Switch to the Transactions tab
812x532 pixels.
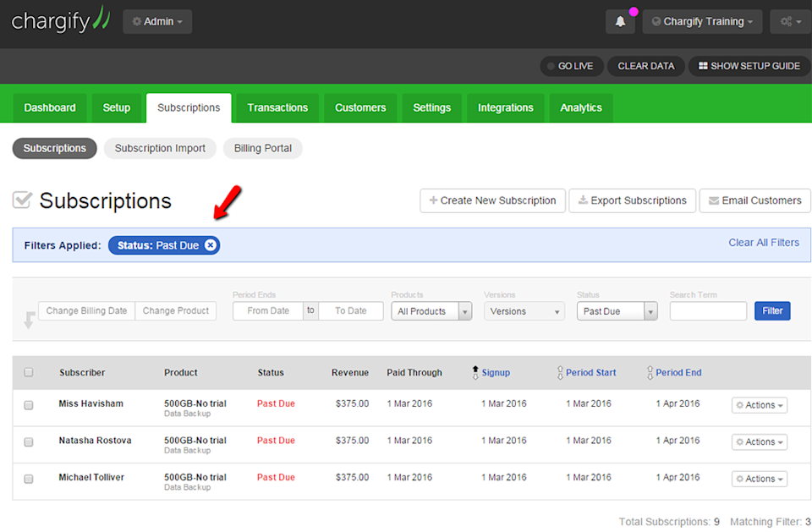click(x=277, y=107)
